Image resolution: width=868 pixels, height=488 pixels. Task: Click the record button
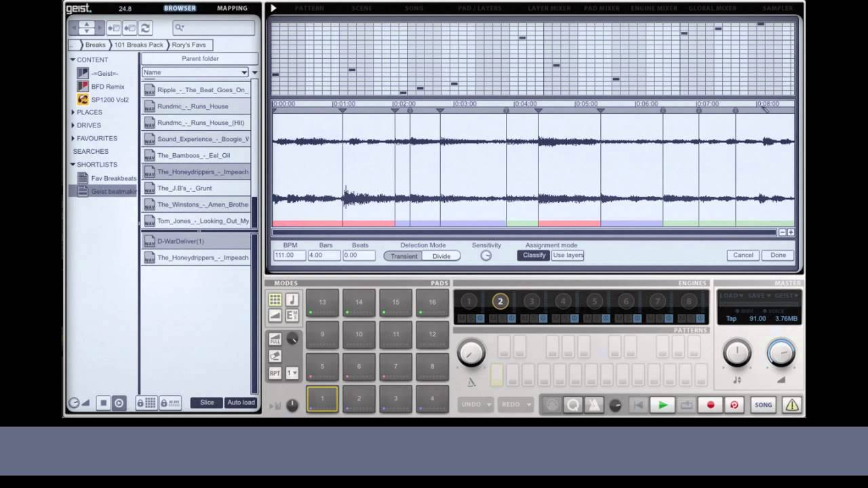click(711, 405)
